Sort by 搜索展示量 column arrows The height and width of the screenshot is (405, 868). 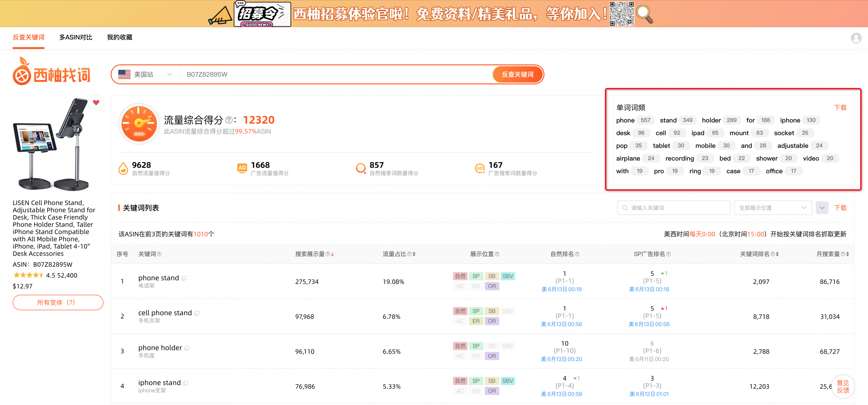click(x=332, y=254)
